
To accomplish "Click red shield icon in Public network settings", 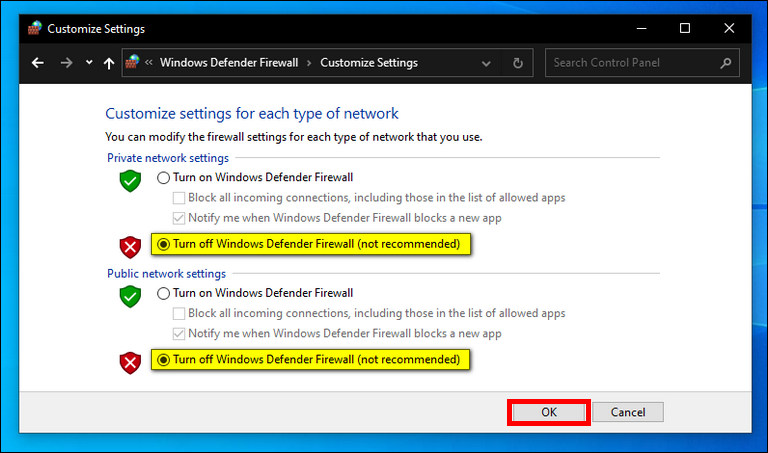I will pyautogui.click(x=130, y=362).
